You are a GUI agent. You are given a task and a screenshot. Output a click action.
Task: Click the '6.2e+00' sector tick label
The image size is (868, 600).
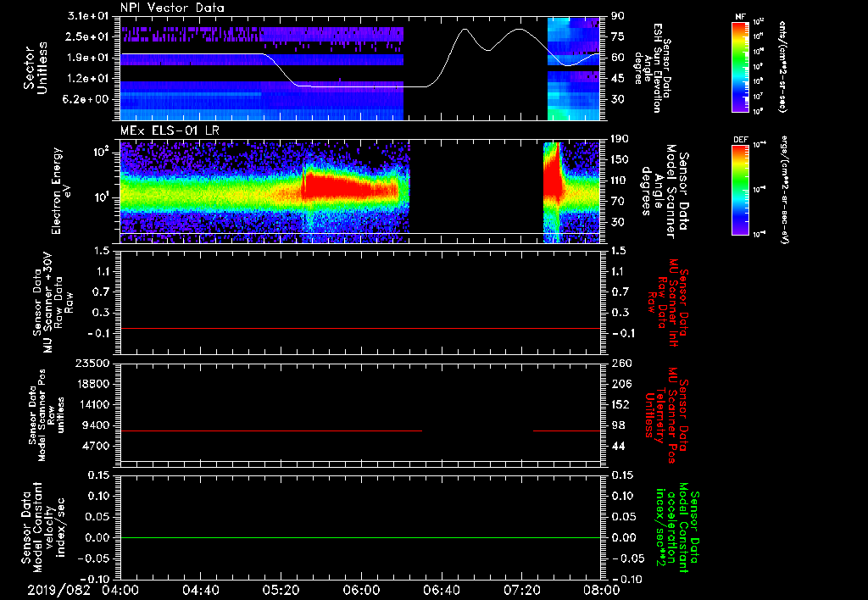[87, 99]
